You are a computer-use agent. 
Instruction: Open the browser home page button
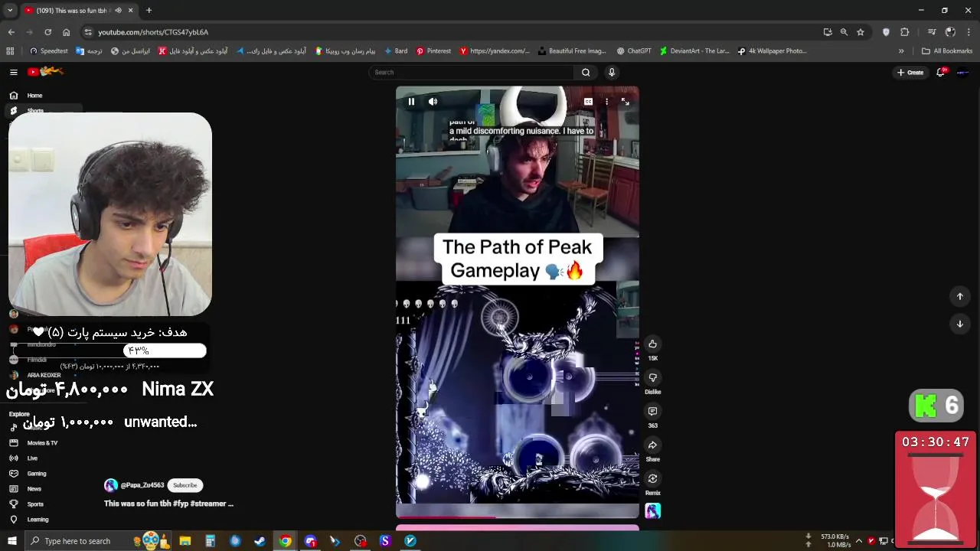click(x=66, y=32)
